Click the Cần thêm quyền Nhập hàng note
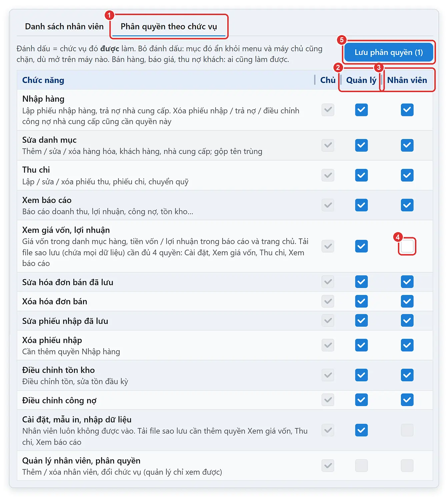 tap(71, 352)
